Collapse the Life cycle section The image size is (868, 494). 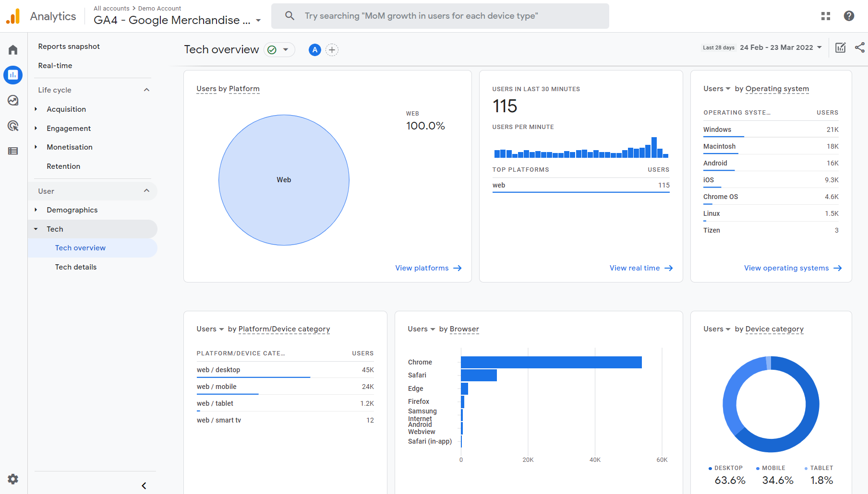coord(147,90)
